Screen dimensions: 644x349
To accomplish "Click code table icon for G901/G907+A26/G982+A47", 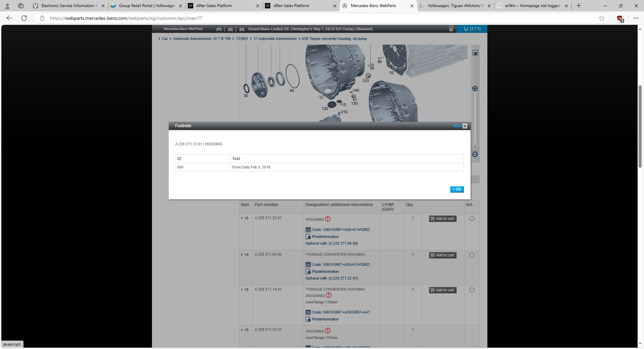I will (308, 312).
